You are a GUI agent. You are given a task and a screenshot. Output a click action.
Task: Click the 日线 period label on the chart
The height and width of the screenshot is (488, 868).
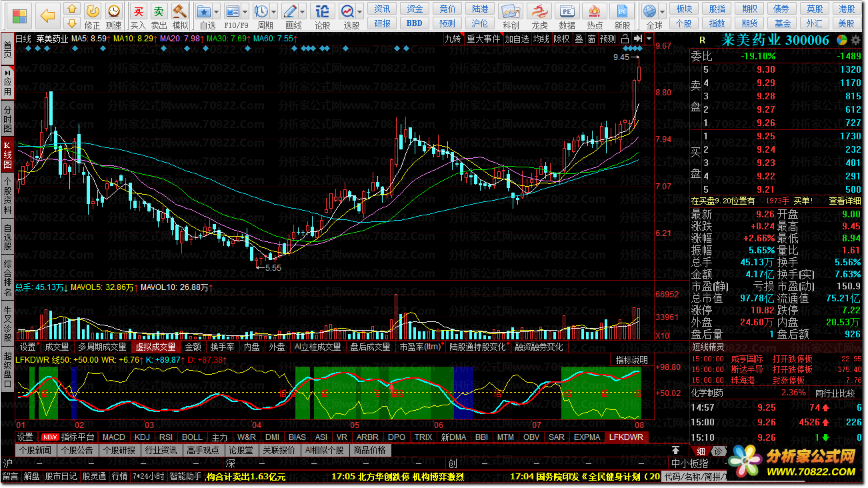23,39
